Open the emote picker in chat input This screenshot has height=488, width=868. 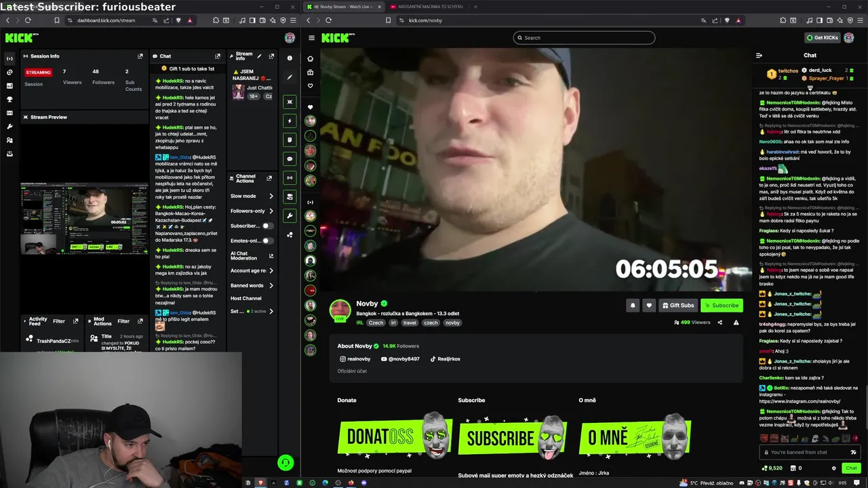[853, 452]
